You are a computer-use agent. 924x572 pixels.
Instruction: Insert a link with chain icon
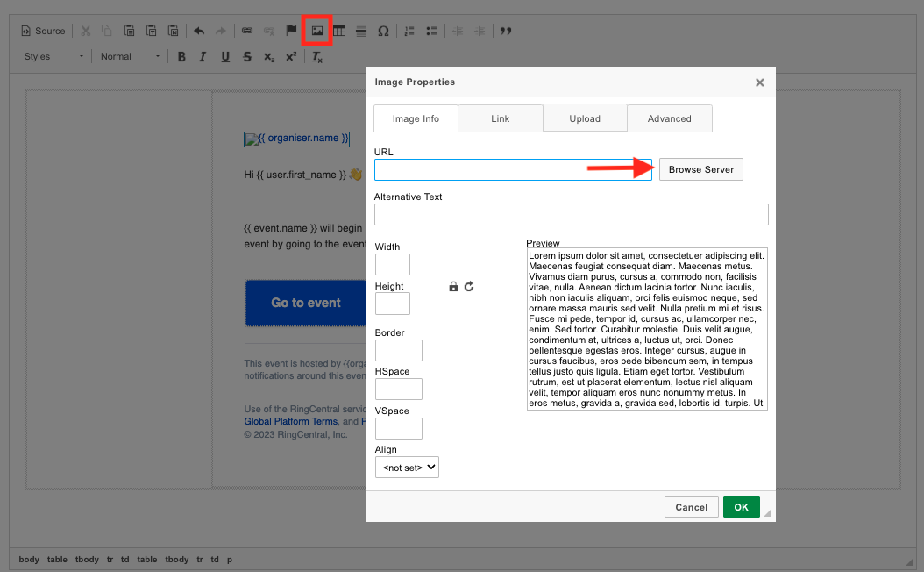247,31
